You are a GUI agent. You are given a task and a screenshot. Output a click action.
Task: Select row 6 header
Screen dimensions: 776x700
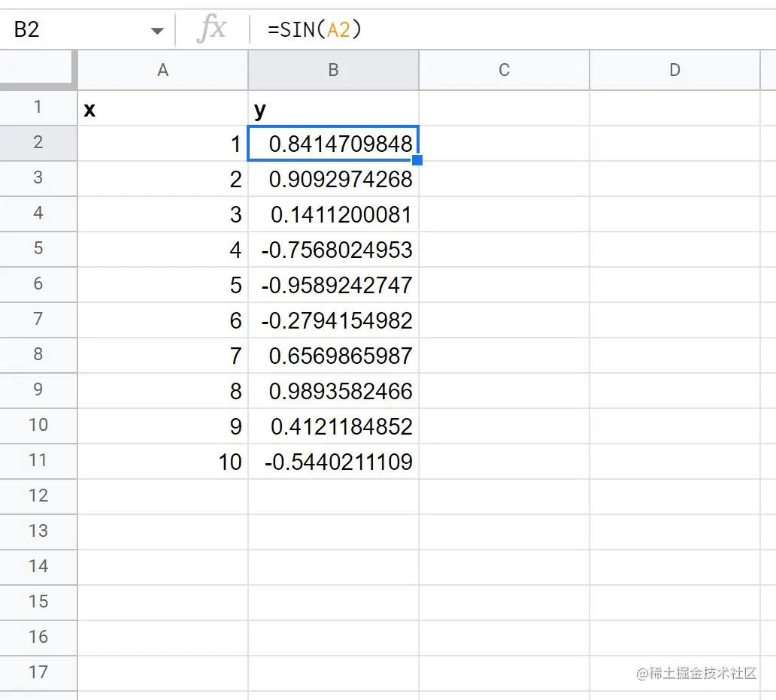38,284
